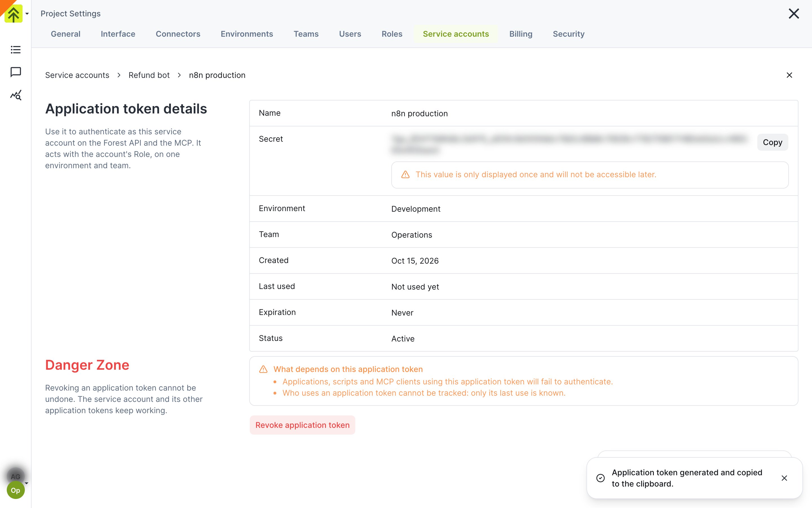Select the Service accounts tab
The image size is (812, 508).
[456, 34]
